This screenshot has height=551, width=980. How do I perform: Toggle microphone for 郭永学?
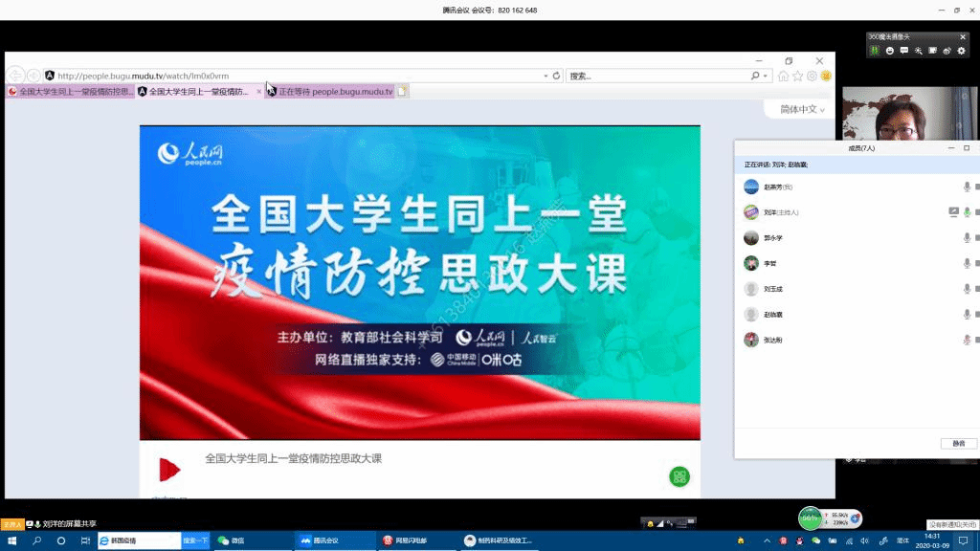coord(967,238)
